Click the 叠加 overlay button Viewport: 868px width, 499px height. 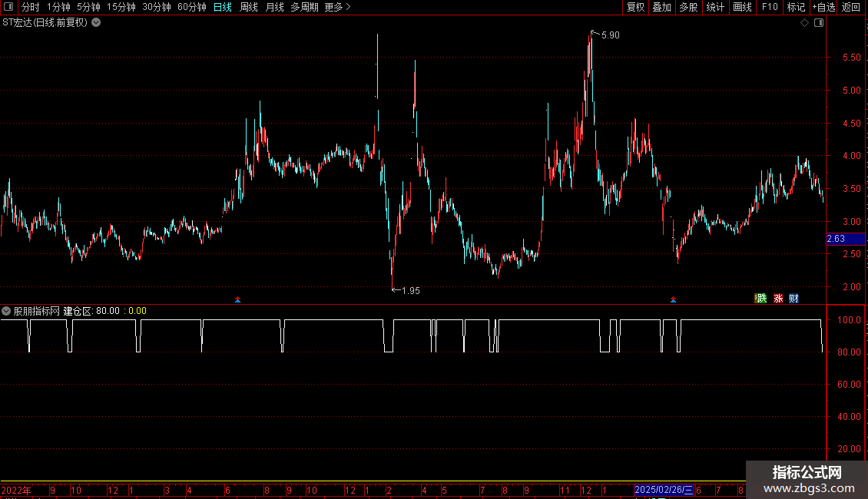coord(661,7)
